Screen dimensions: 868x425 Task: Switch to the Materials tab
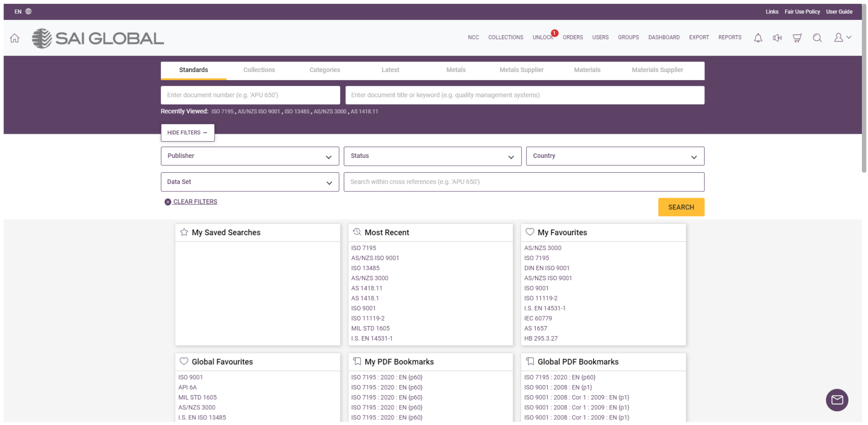[587, 70]
